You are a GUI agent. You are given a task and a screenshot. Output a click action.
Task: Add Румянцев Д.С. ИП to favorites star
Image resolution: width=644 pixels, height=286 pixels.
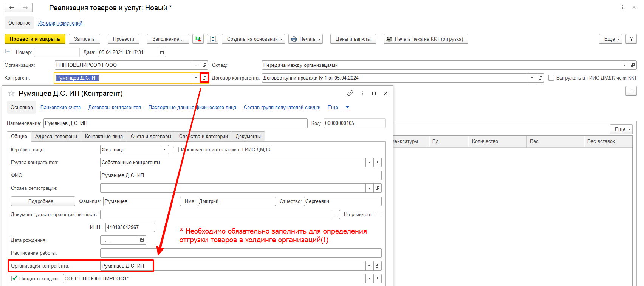(x=11, y=93)
